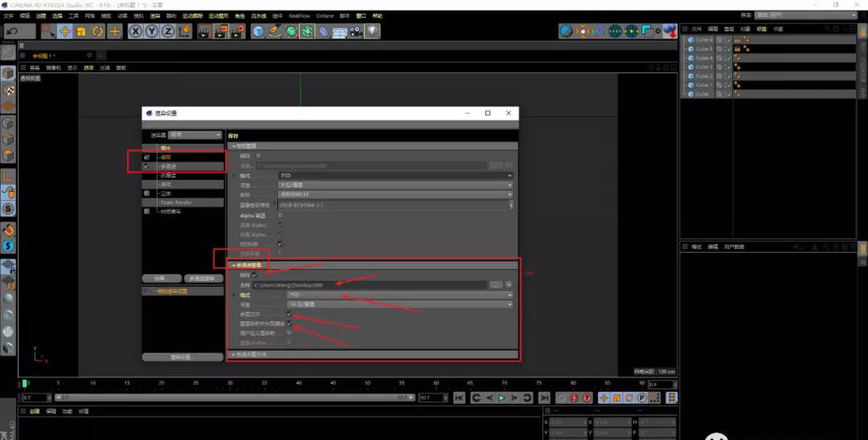
Task: Click the green array modeling icon
Action: pyautogui.click(x=307, y=31)
